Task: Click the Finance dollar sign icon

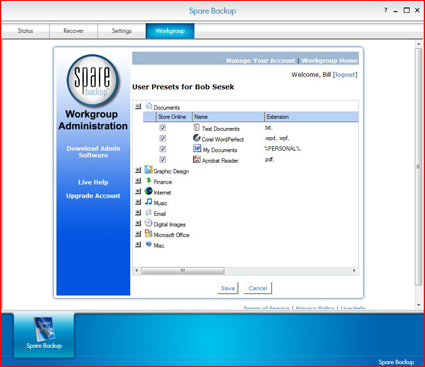Action: point(149,181)
